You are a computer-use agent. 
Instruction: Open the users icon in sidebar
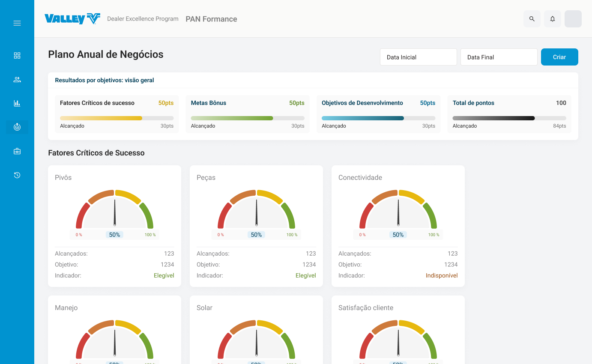[x=17, y=80]
